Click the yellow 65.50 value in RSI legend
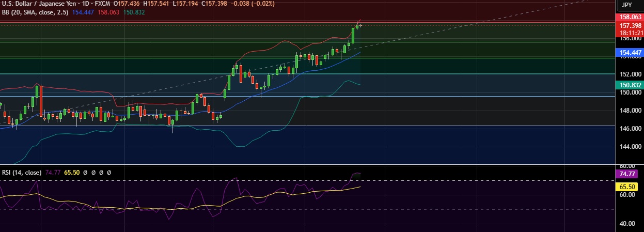The height and width of the screenshot is (232, 644). coord(71,172)
